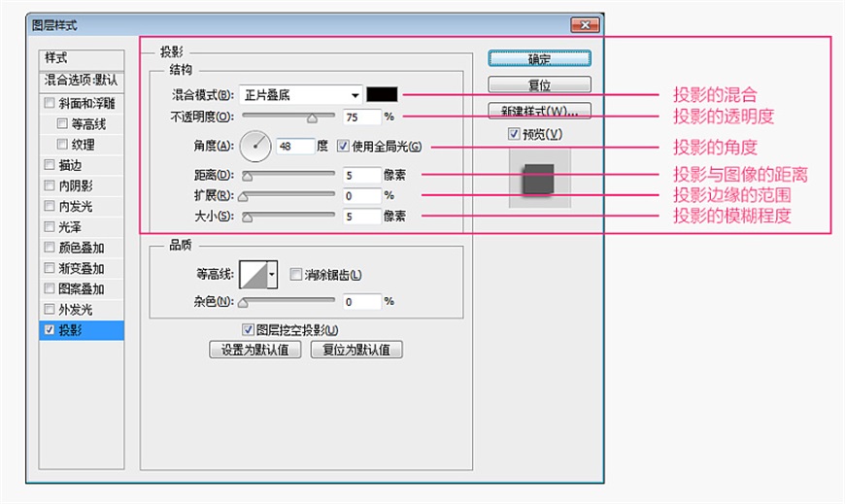Click the 大小 value field showing 5
This screenshot has width=845, height=504.
tap(362, 217)
